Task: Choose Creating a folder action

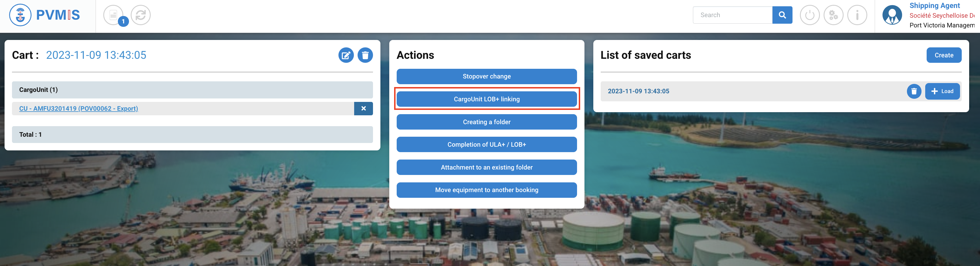Action: [487, 122]
